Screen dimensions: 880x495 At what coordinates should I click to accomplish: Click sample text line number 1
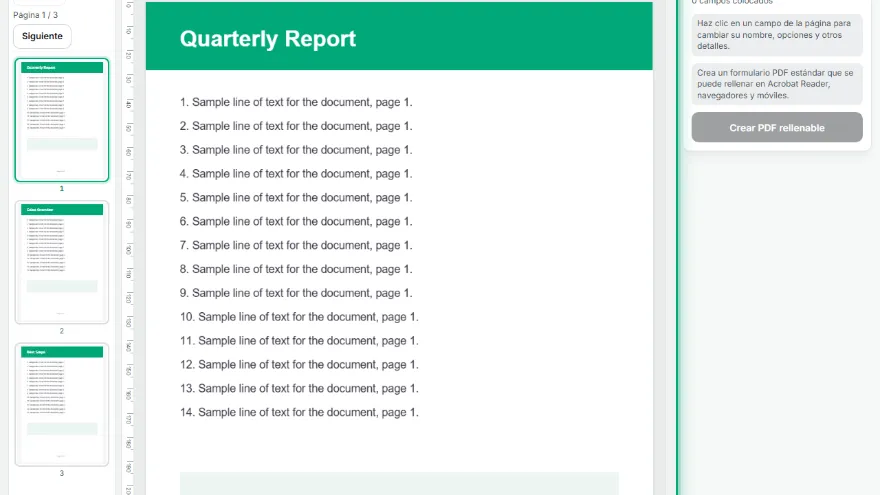(x=296, y=102)
